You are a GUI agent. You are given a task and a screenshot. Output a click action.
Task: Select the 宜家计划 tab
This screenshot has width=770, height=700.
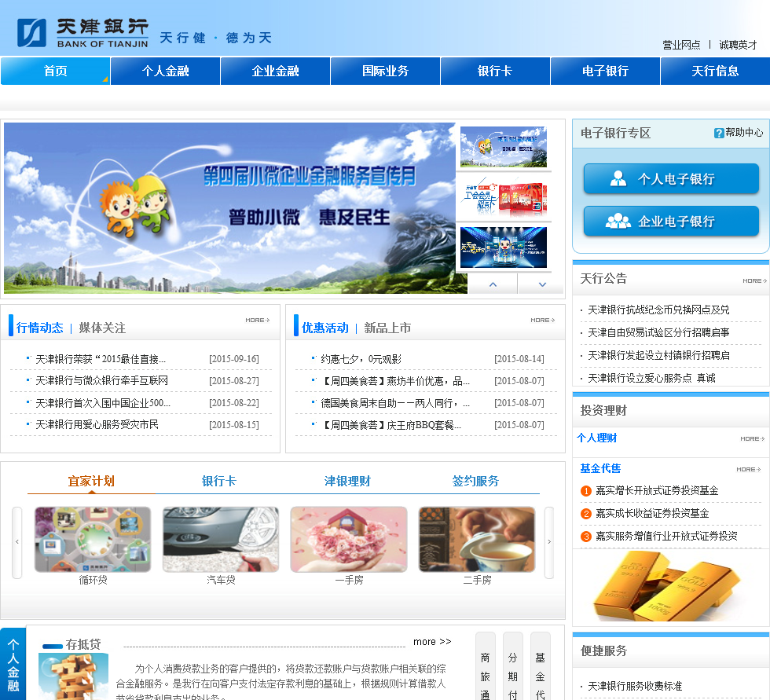pos(91,481)
